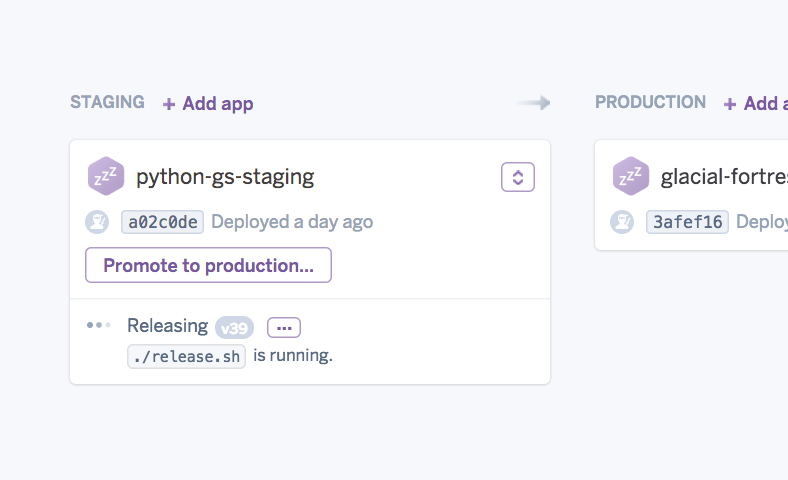This screenshot has width=788, height=480.
Task: Click the PRODUCTION column heading
Action: click(x=650, y=102)
